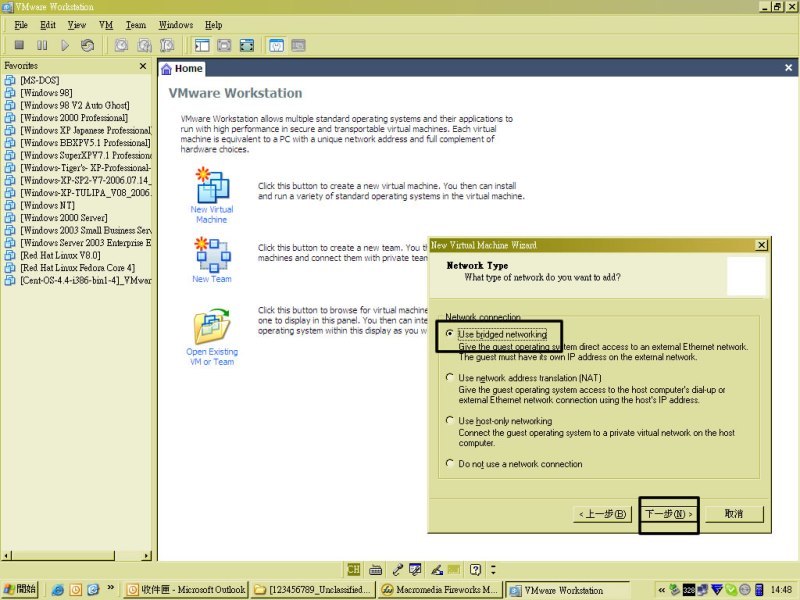Open the File menu
This screenshot has height=600, width=800.
21,25
